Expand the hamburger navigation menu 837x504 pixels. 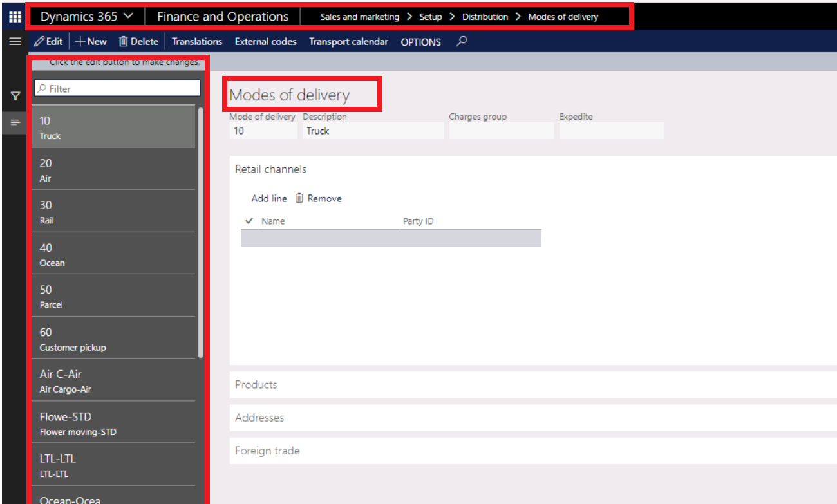point(15,41)
